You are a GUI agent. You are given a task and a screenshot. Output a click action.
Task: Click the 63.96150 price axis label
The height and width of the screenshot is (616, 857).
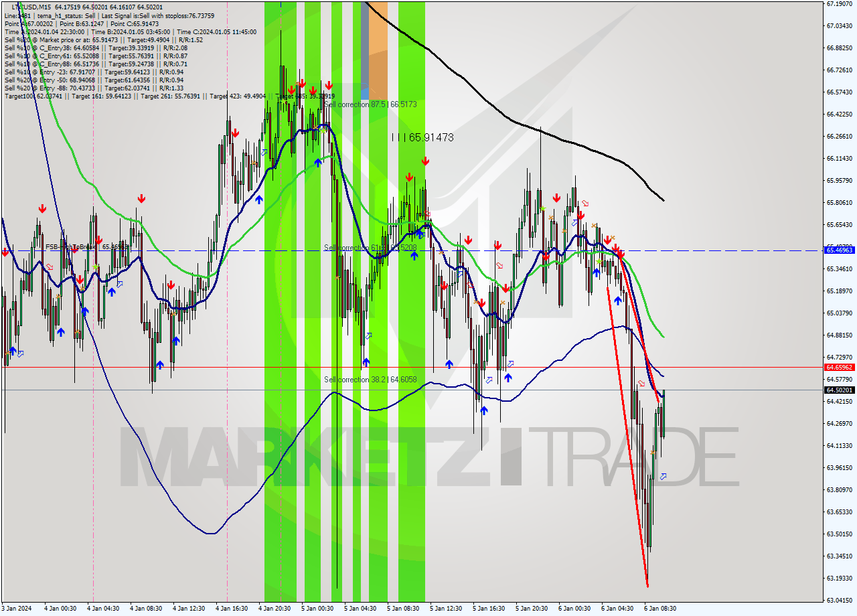[840, 467]
